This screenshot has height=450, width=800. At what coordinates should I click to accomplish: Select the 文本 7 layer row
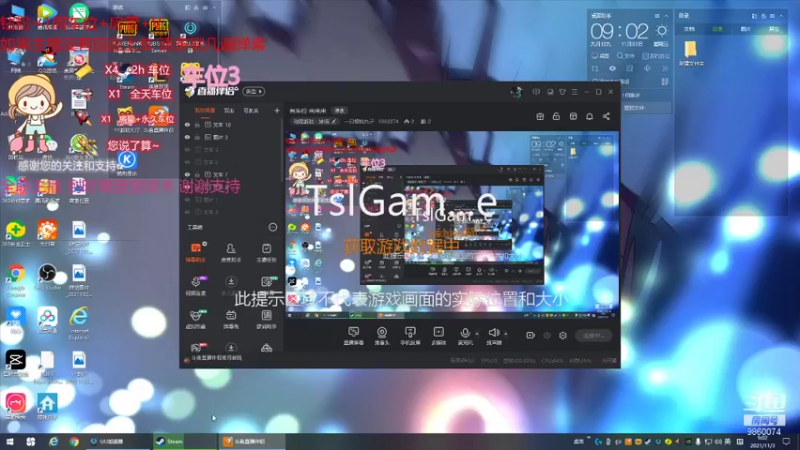click(231, 174)
